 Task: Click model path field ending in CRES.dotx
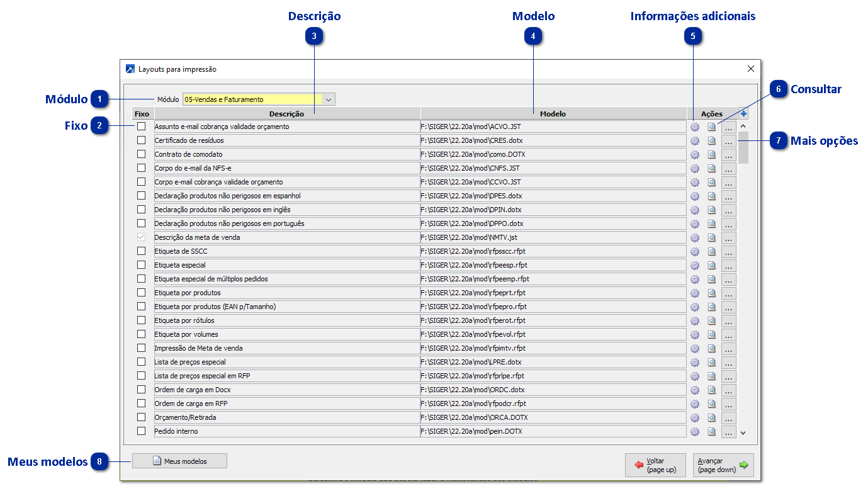click(x=553, y=141)
